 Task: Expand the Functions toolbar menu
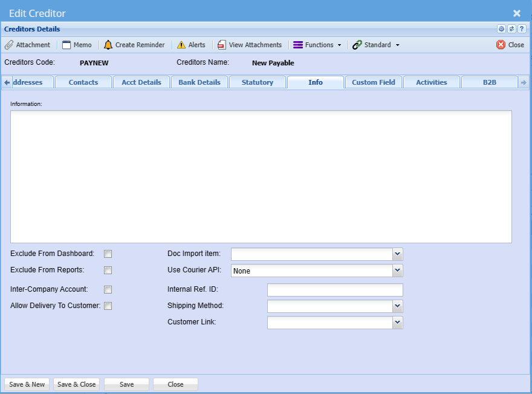coord(317,45)
